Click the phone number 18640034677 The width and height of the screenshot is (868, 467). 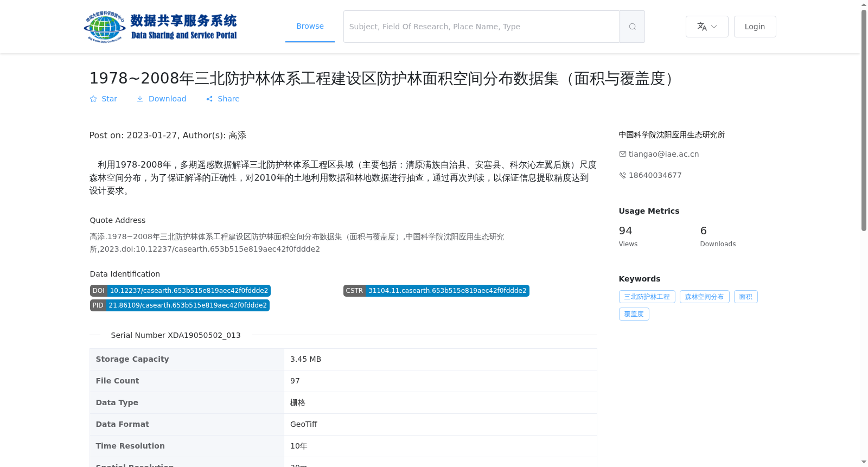point(655,175)
